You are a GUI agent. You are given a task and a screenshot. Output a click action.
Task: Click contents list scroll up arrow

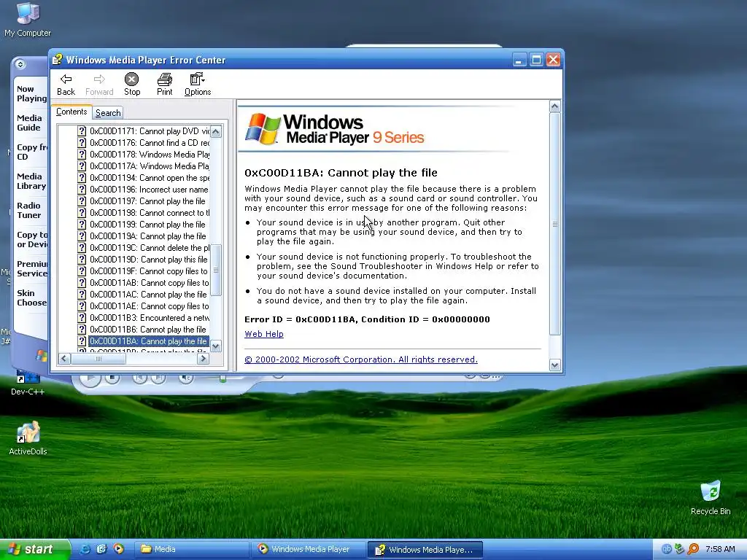pos(216,131)
